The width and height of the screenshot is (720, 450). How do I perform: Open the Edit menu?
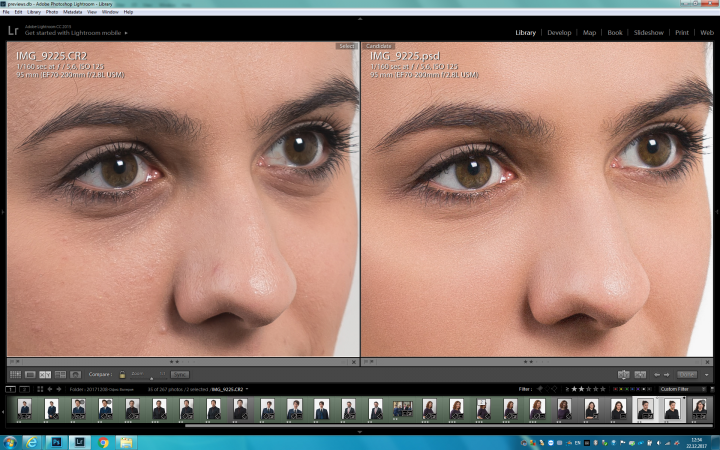point(18,12)
